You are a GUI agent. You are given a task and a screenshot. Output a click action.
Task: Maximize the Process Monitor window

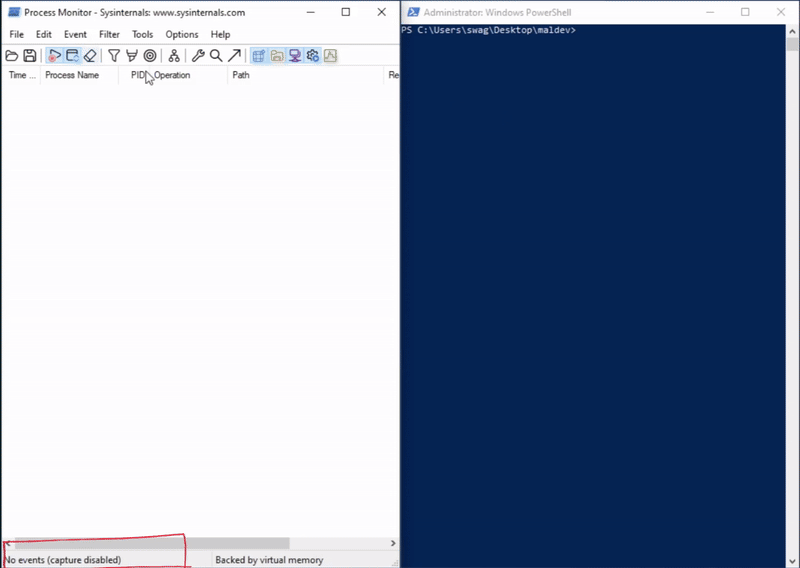pyautogui.click(x=345, y=12)
